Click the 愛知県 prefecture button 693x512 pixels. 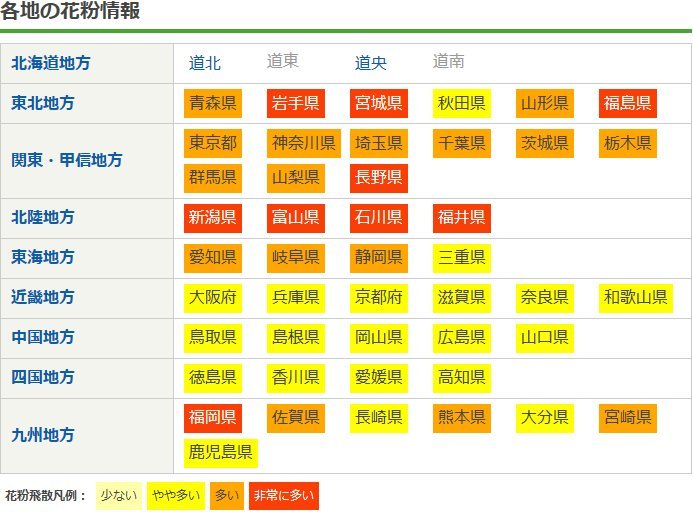(213, 258)
